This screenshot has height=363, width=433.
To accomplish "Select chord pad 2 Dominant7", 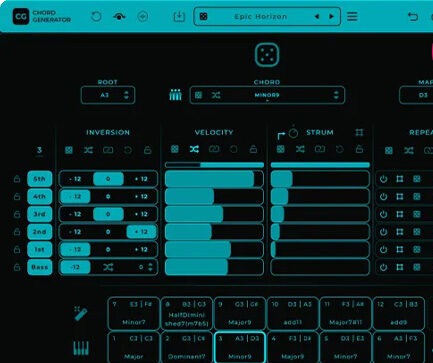I will pos(187,347).
